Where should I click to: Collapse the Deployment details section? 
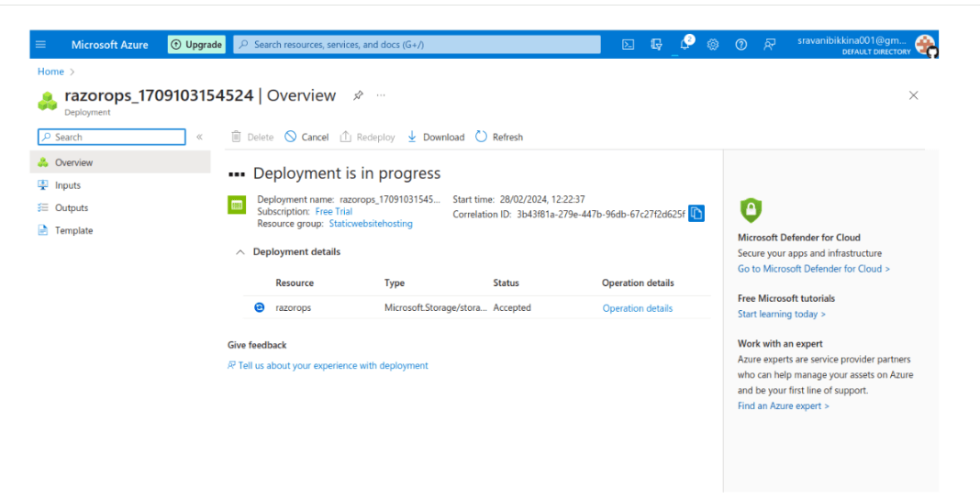(x=240, y=252)
